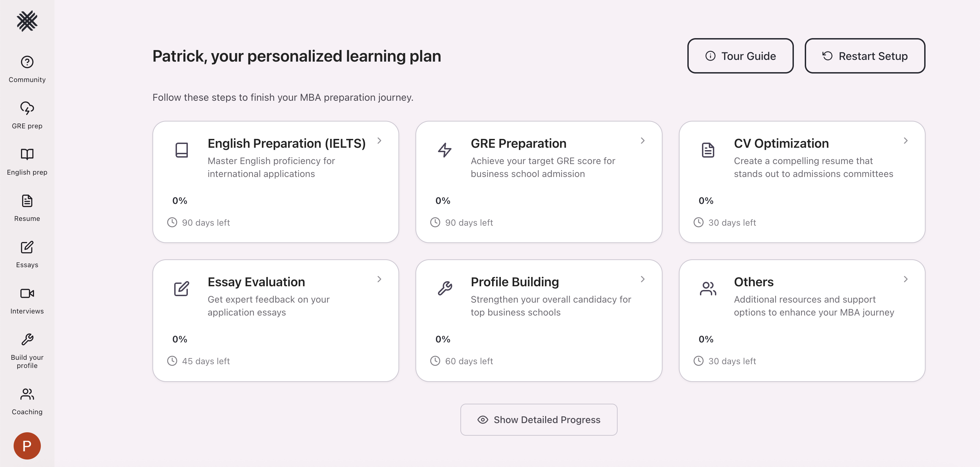Open the user avatar labeled P
Screen dimensions: 980x467
(27, 446)
